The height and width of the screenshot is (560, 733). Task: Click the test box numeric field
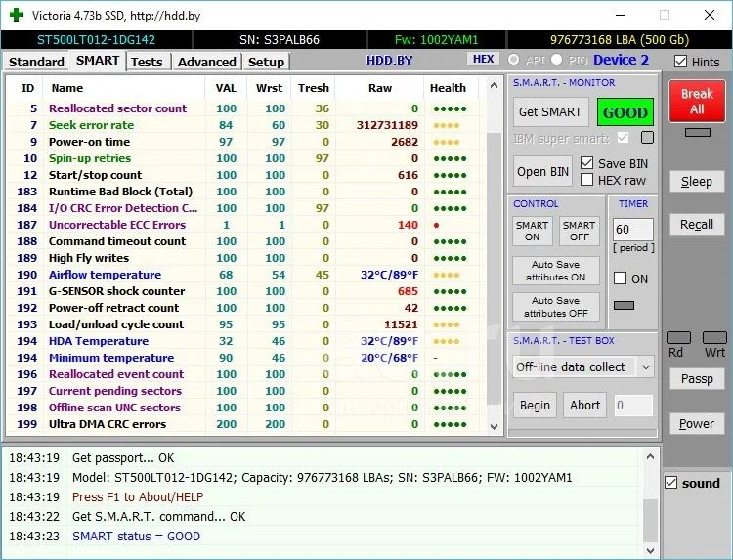click(633, 406)
